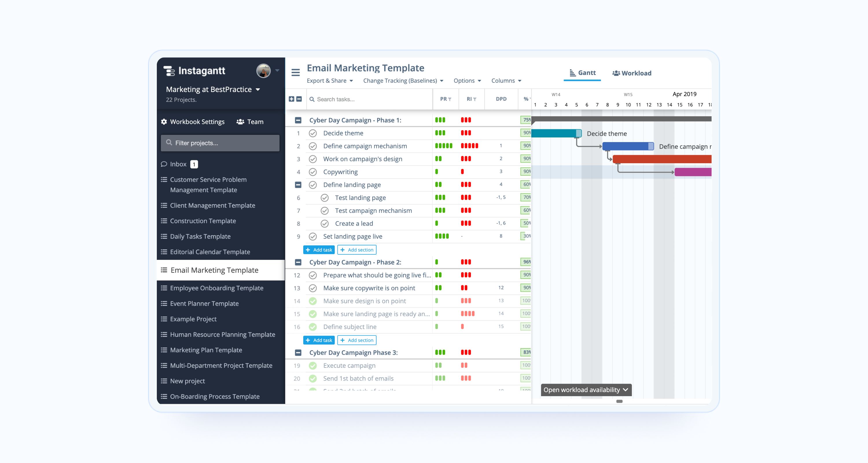Click the 'Search tasks...' input field
Screen dimensions: 868x463
point(371,99)
